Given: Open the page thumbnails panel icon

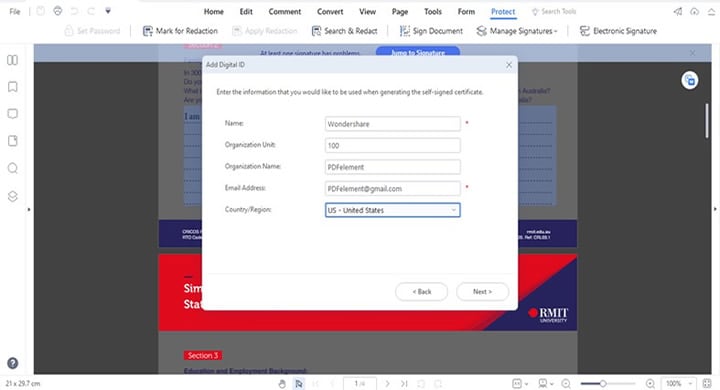Looking at the screenshot, I should (12, 60).
